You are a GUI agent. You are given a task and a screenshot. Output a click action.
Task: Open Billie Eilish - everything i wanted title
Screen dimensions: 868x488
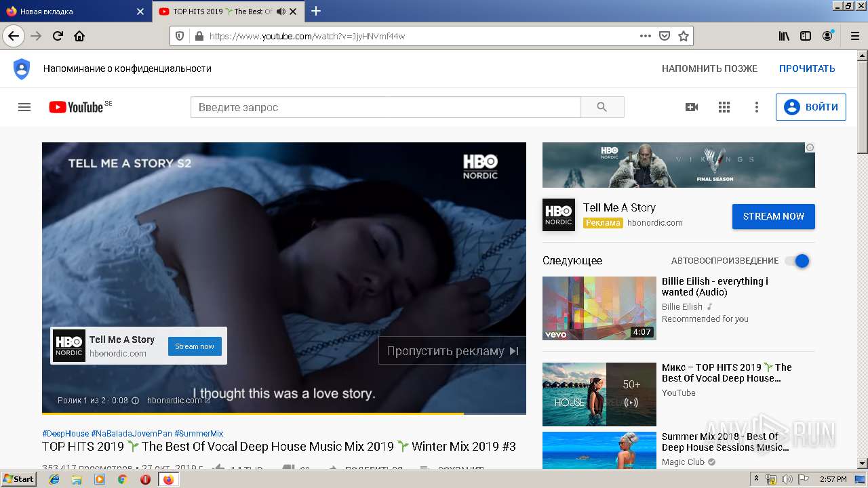[715, 287]
